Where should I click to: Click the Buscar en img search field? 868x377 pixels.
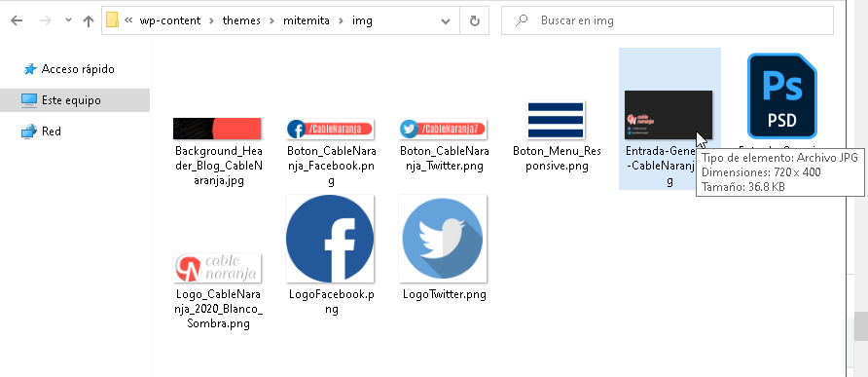tap(667, 20)
